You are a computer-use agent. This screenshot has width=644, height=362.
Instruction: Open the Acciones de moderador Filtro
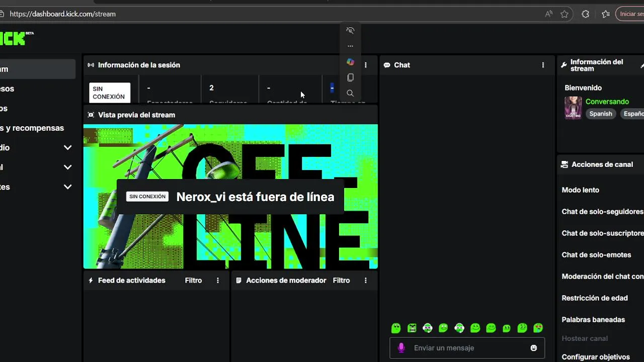(x=341, y=281)
